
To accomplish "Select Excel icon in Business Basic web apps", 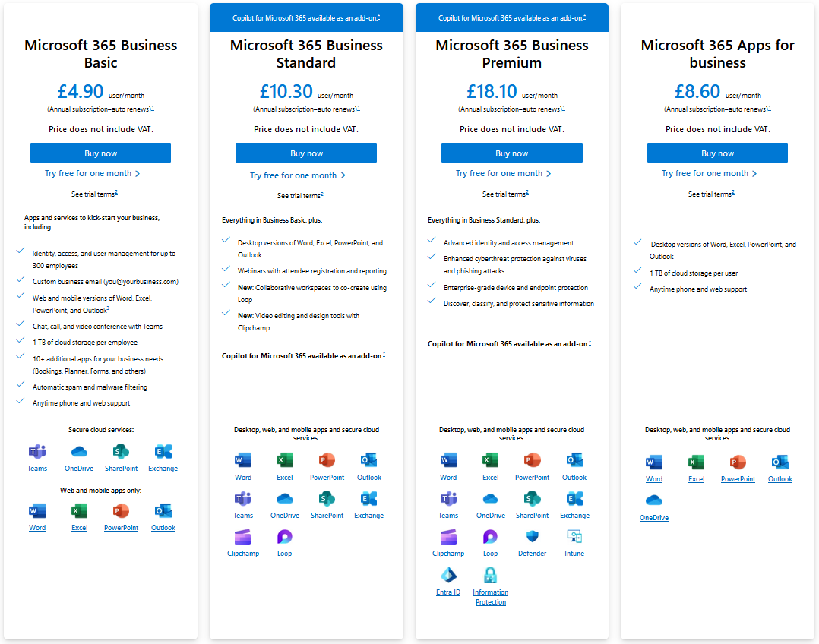I will (x=79, y=511).
